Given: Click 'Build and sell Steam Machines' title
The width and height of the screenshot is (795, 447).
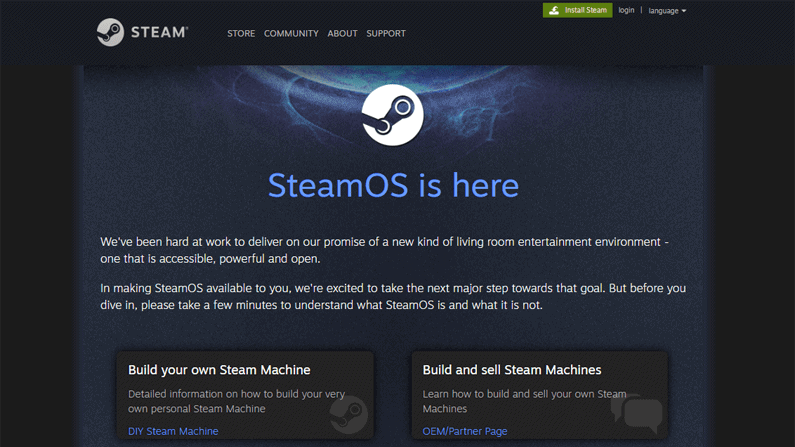Looking at the screenshot, I should pyautogui.click(x=512, y=370).
